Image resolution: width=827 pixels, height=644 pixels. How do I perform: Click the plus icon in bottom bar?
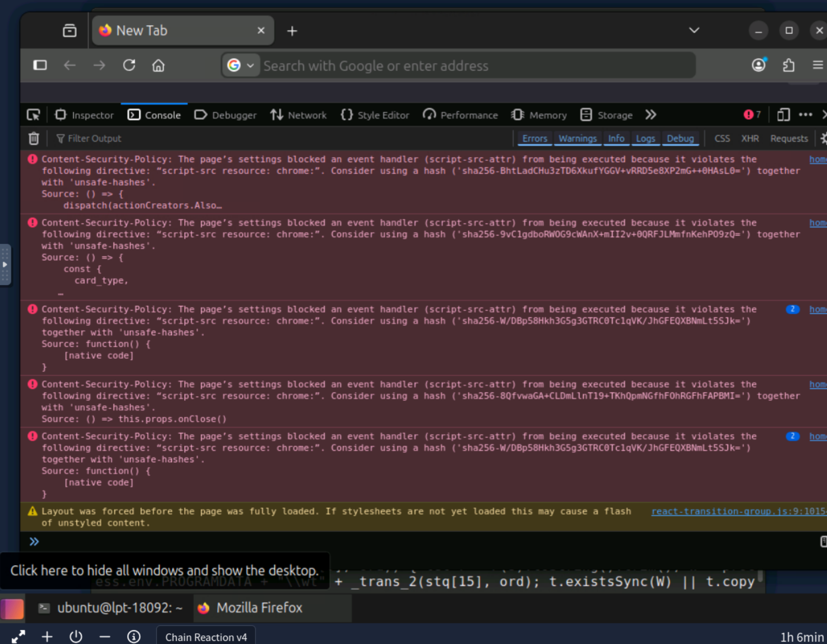pyautogui.click(x=47, y=636)
